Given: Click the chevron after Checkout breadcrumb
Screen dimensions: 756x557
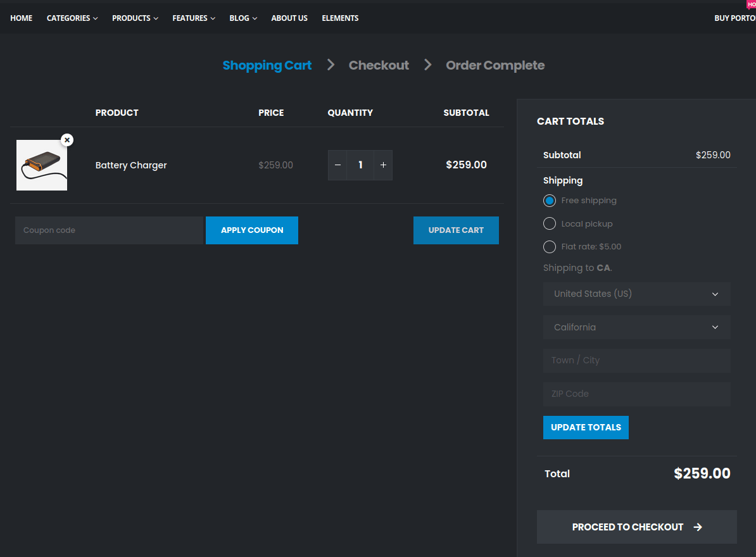Looking at the screenshot, I should (x=427, y=65).
